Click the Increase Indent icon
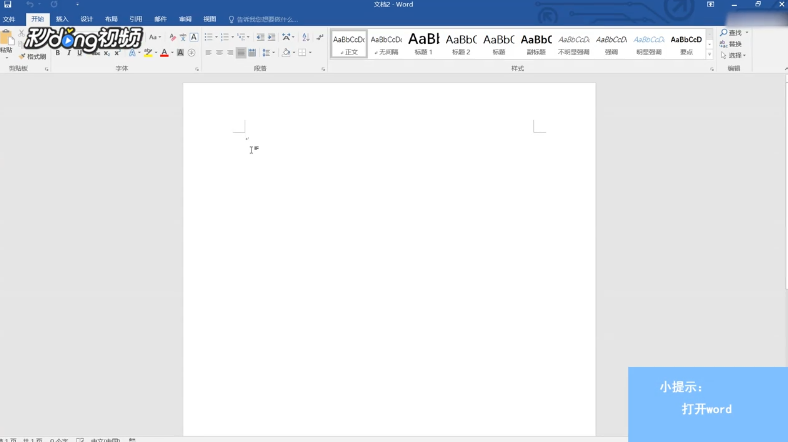Viewport: 788px width, 442px height. (271, 37)
